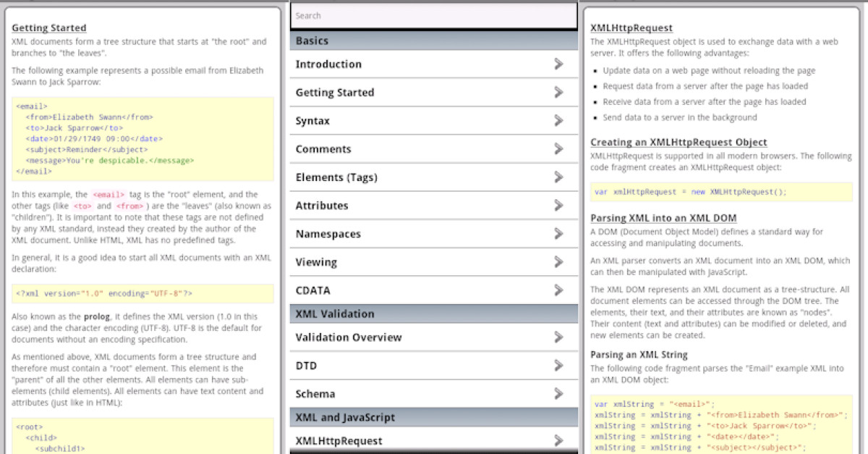Expand the DTD row chevron
Viewport: 868px width, 454px height.
coord(558,365)
